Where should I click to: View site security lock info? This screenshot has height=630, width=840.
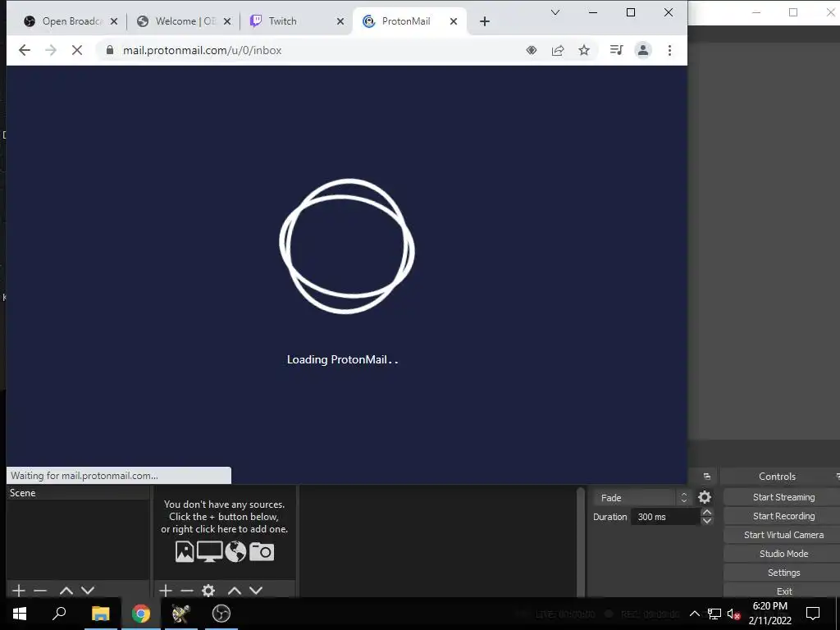coord(110,50)
